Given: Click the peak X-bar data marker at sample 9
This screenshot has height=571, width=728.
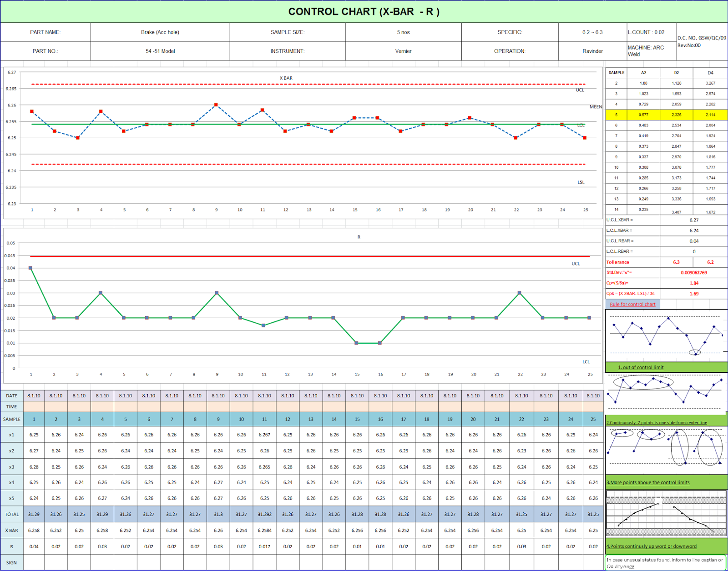Looking at the screenshot, I should 217,104.
